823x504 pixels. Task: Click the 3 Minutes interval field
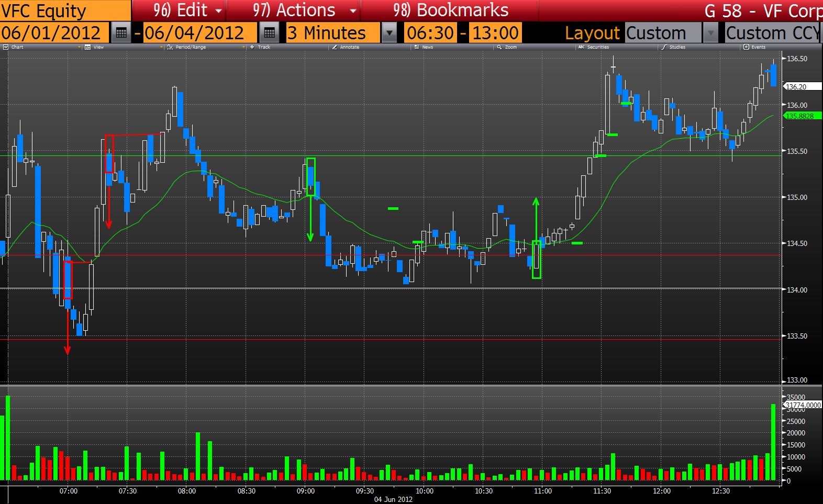(x=333, y=33)
